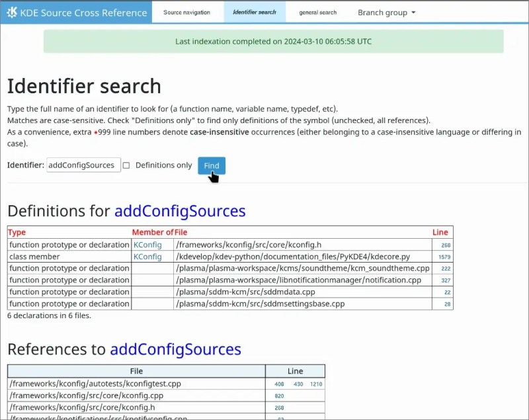This screenshot has width=529, height=420.
Task: Jump to line 327 of notification.cpp
Action: coord(446,280)
